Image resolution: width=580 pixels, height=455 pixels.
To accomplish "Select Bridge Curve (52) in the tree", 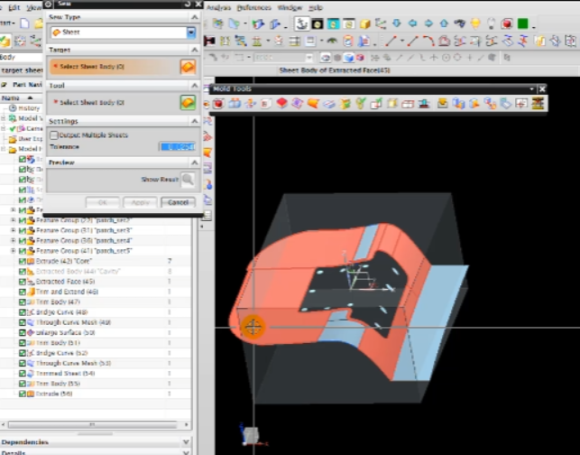I will [x=62, y=353].
